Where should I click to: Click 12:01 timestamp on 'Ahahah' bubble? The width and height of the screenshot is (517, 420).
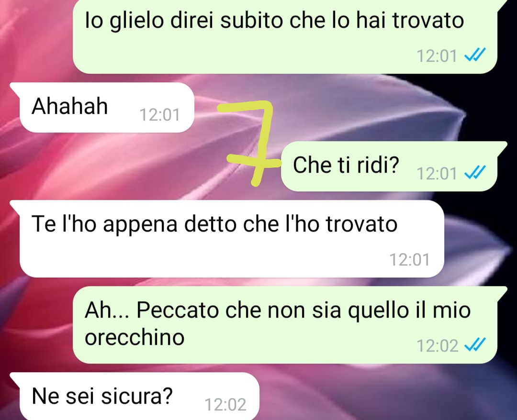tap(160, 115)
